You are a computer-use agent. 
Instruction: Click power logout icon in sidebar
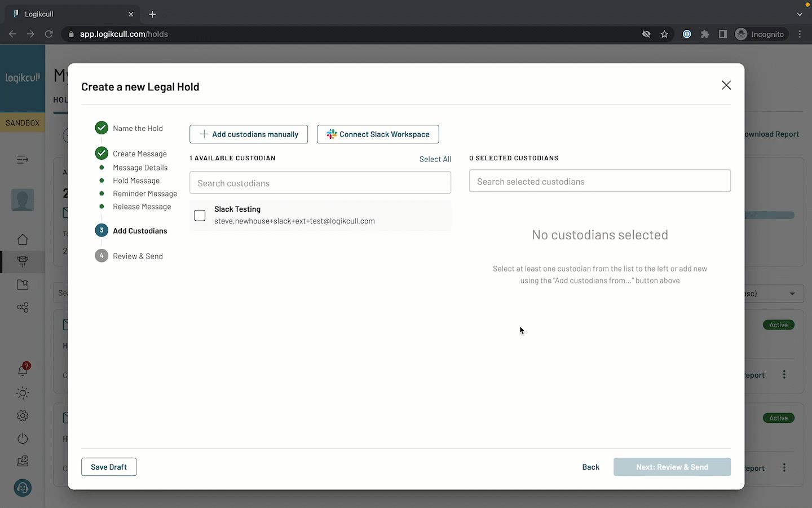[23, 438]
